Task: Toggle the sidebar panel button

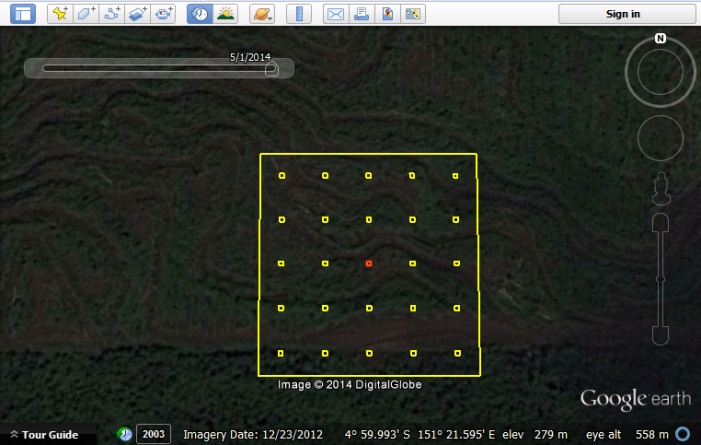Action: point(23,14)
